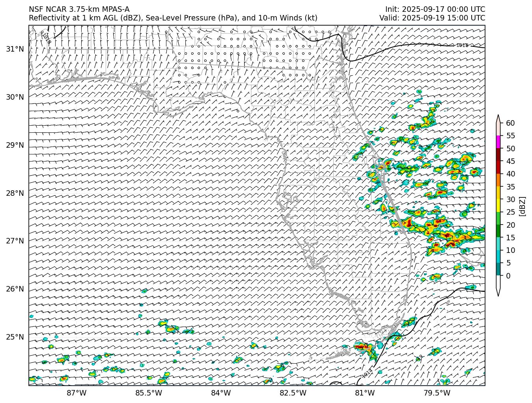Viewport: 532px width, 403px height.
Task: Click the [dBZ] colorbar unit label
Action: pos(523,206)
